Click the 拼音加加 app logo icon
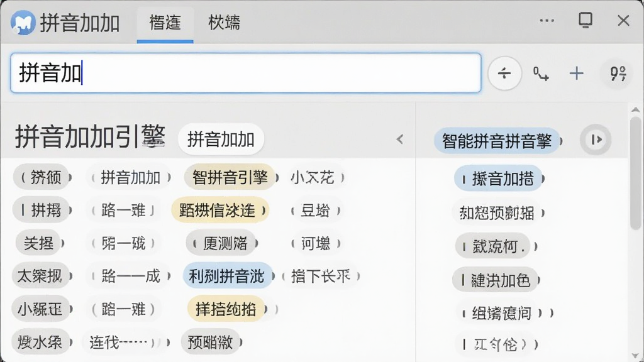The height and width of the screenshot is (362, 644). (x=23, y=23)
